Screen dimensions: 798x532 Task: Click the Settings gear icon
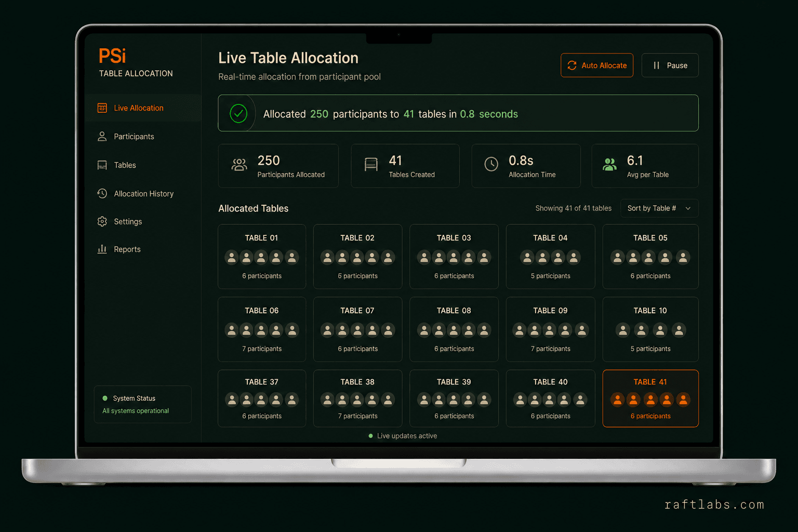tap(102, 222)
